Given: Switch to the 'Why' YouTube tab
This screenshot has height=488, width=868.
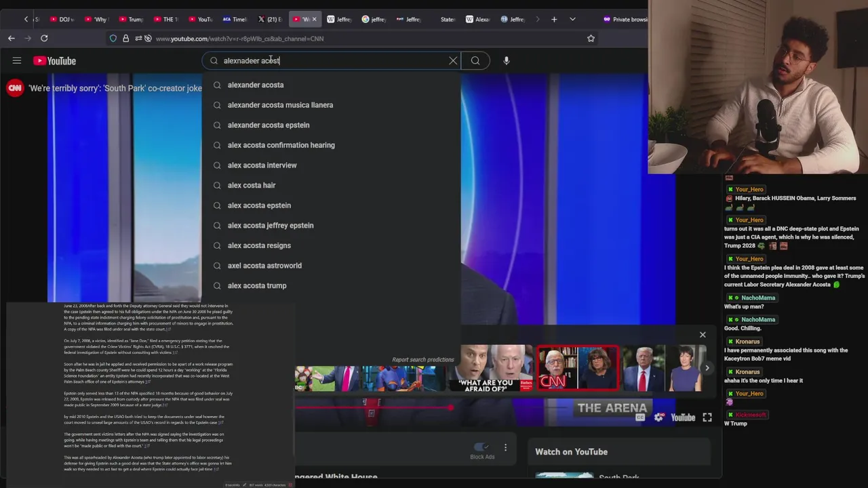Looking at the screenshot, I should click(x=96, y=19).
